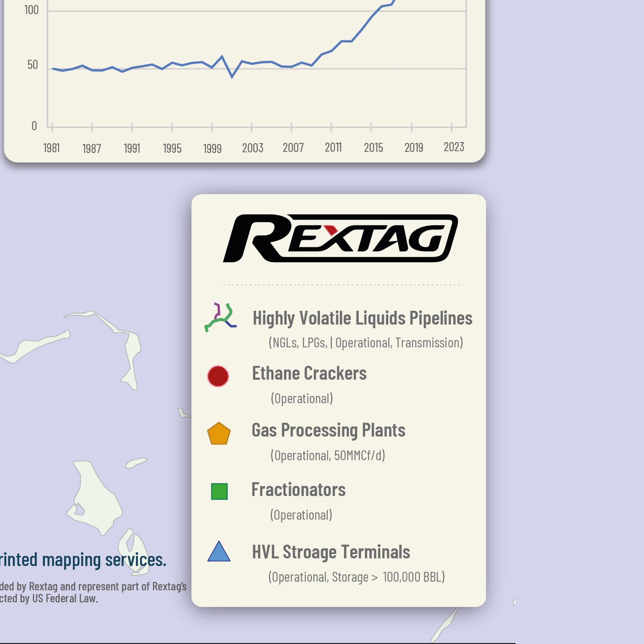Click the 'cted by US Federal Law.' text
Screen dimensions: 644x644
49,598
